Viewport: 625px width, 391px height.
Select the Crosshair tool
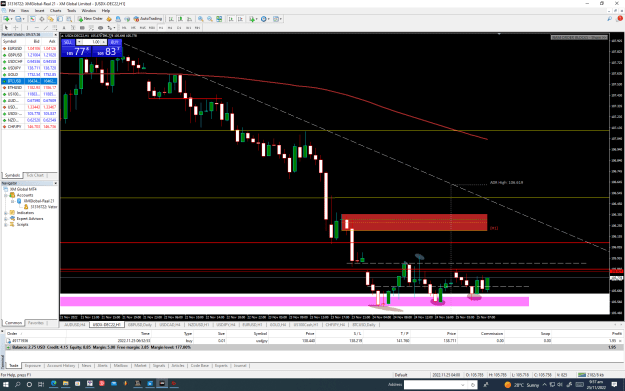pos(16,28)
